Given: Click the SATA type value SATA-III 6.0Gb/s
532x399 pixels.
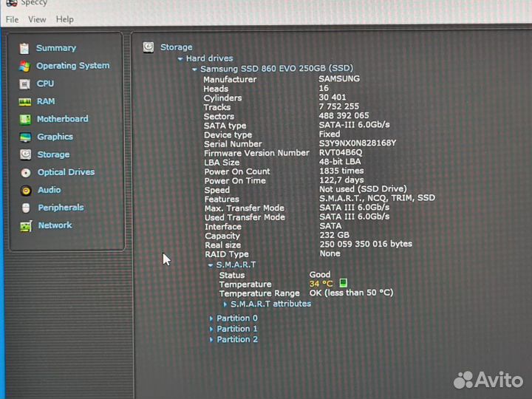Looking at the screenshot, I should [354, 125].
